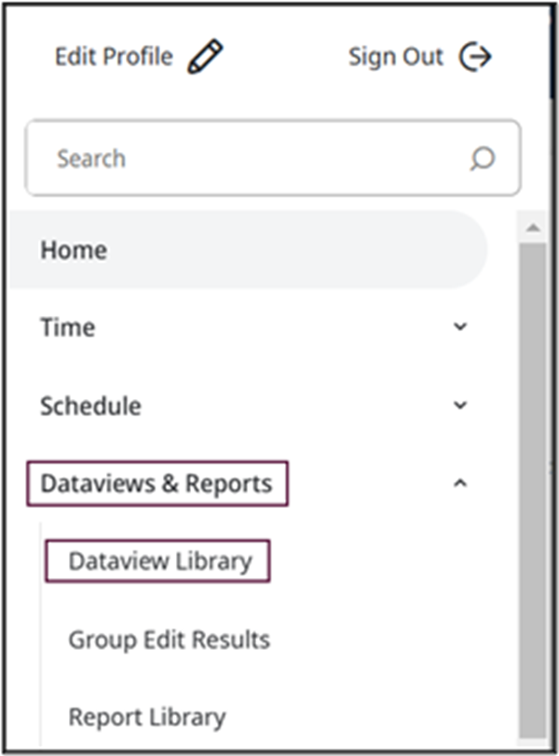Image resolution: width=559 pixels, height=756 pixels.
Task: Click the pencil icon beside Edit Profile
Action: click(x=205, y=57)
